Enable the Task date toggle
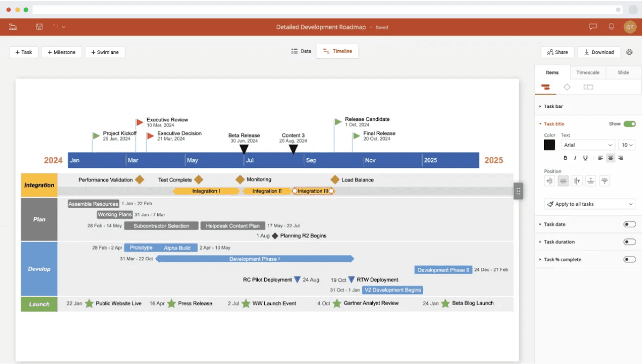This screenshot has height=364, width=642. coord(630,224)
